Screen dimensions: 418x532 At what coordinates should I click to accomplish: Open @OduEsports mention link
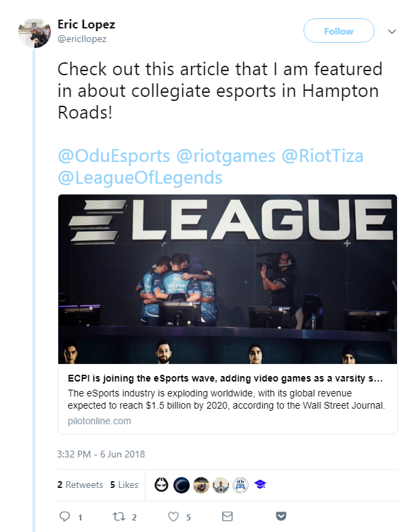point(114,156)
